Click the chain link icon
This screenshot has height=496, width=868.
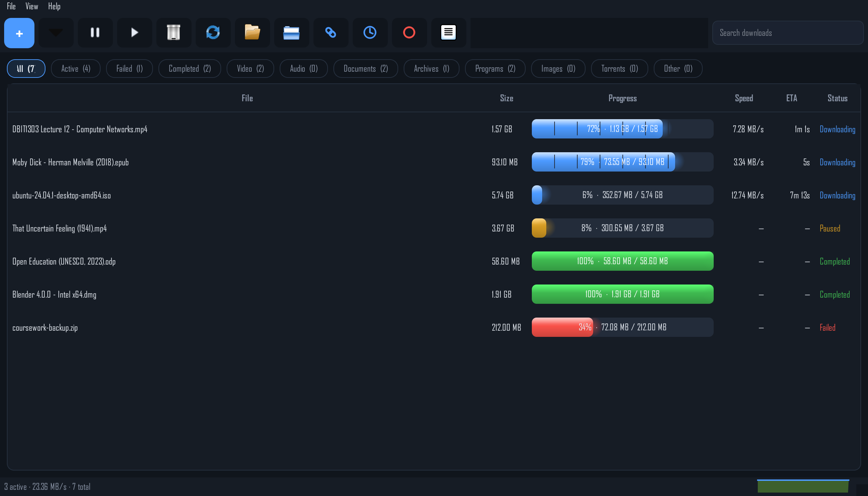(x=331, y=33)
